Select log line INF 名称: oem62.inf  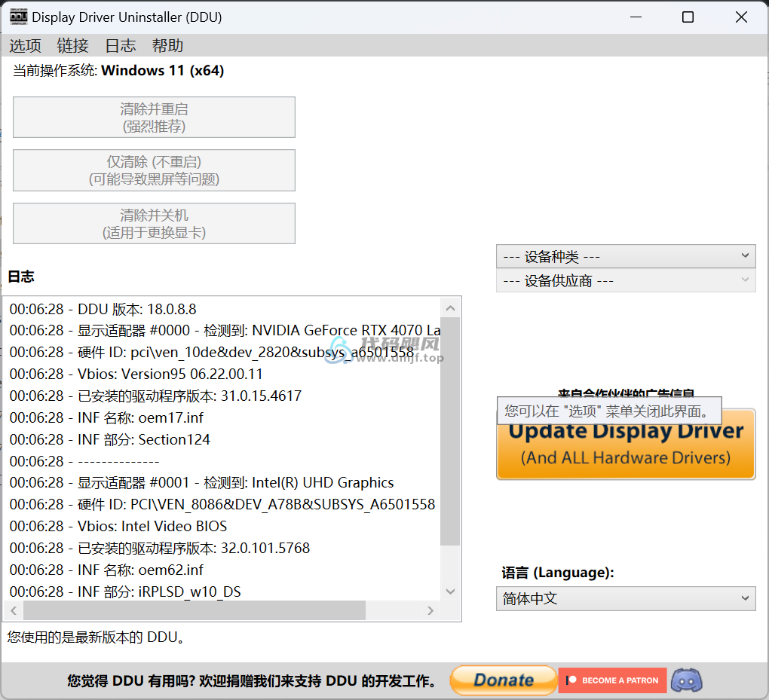(106, 570)
